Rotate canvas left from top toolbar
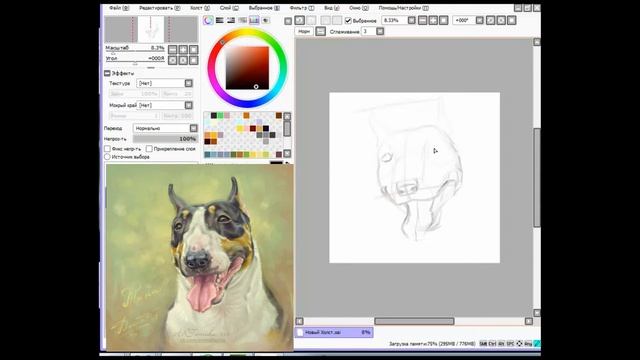640x360 pixels. [x=491, y=20]
